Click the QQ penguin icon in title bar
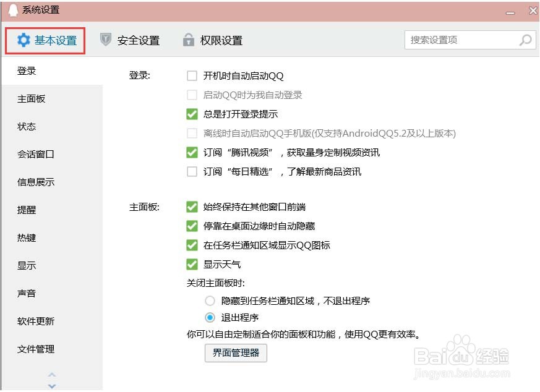540x392 pixels. [13, 10]
